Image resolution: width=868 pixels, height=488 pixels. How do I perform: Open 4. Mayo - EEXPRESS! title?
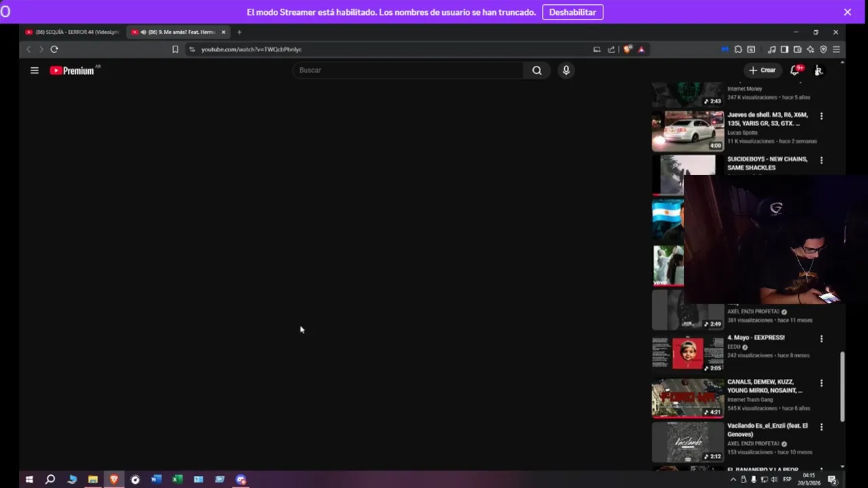click(756, 338)
